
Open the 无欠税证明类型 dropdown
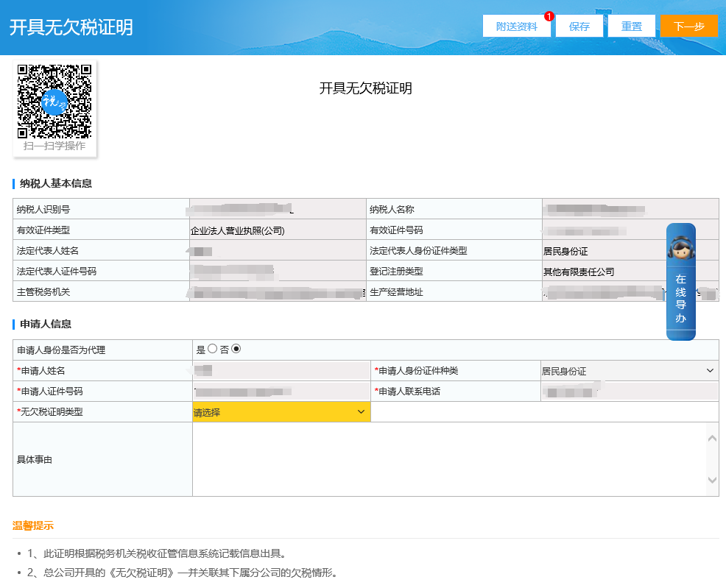click(281, 412)
